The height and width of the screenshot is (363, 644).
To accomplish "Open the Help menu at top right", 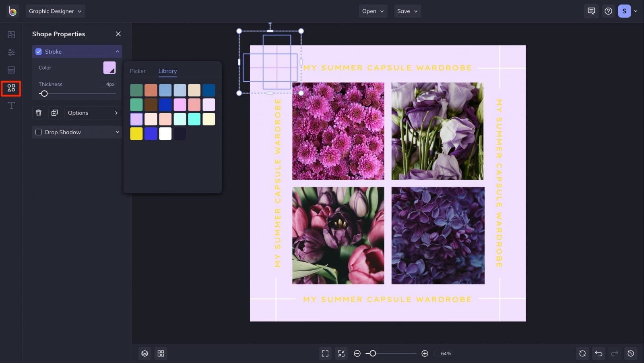I will coord(608,11).
